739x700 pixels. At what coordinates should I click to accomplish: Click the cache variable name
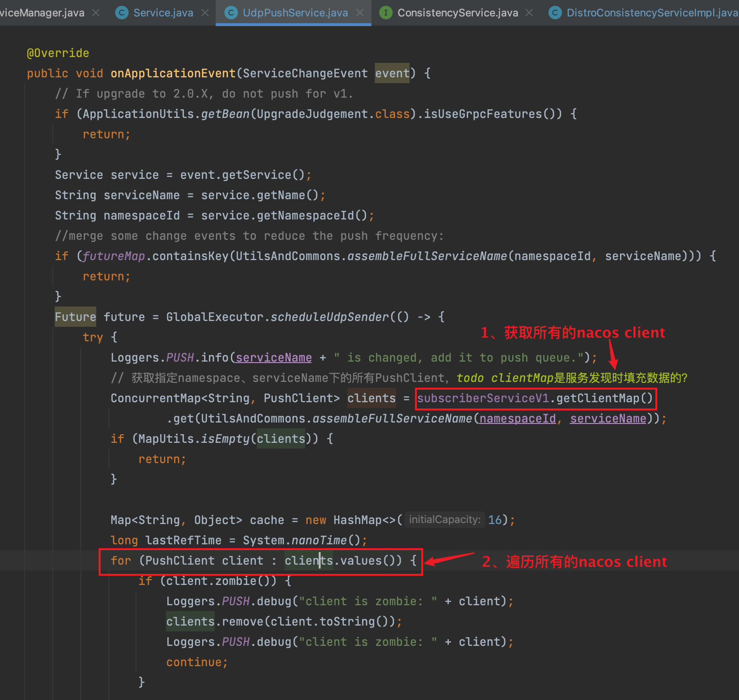pyautogui.click(x=267, y=520)
